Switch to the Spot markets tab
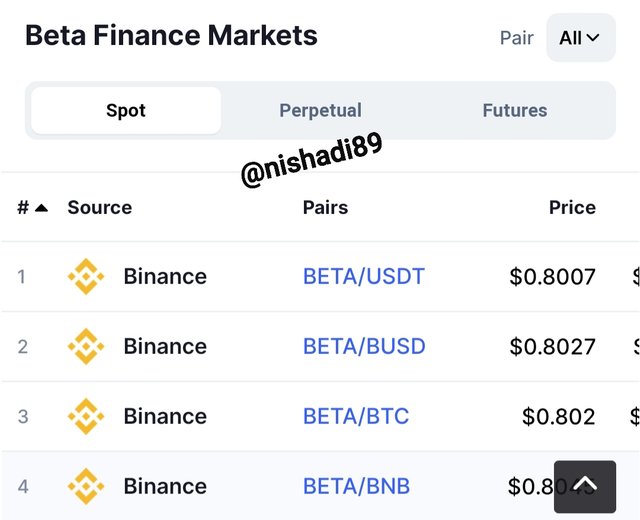The width and height of the screenshot is (640, 520). 126,110
